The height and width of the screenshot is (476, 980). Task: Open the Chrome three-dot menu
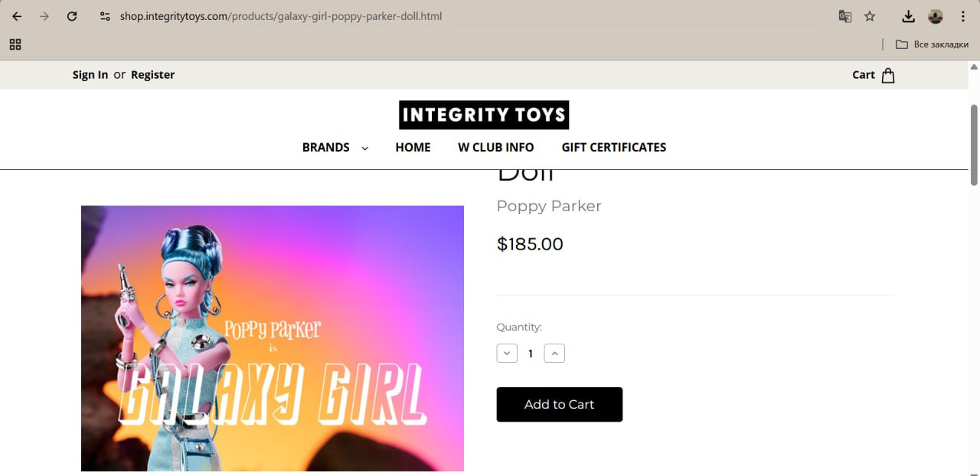pyautogui.click(x=962, y=16)
